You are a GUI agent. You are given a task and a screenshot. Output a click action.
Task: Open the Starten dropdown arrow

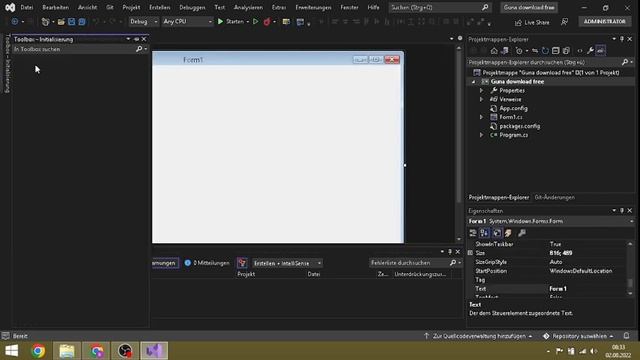tap(248, 22)
